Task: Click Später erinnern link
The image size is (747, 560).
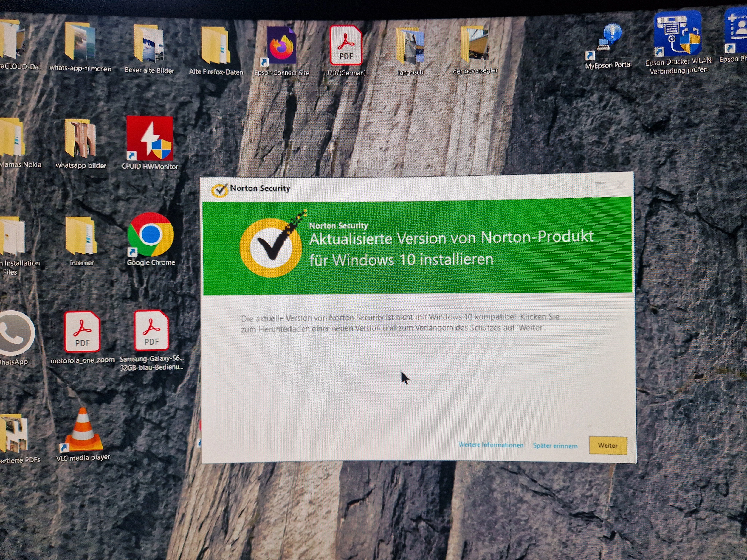Action: pos(555,446)
